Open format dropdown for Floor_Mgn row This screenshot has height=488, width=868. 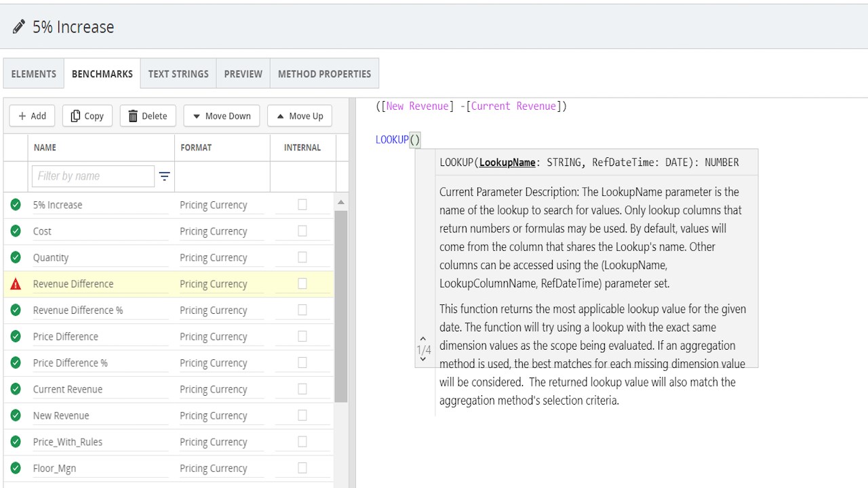click(x=222, y=468)
